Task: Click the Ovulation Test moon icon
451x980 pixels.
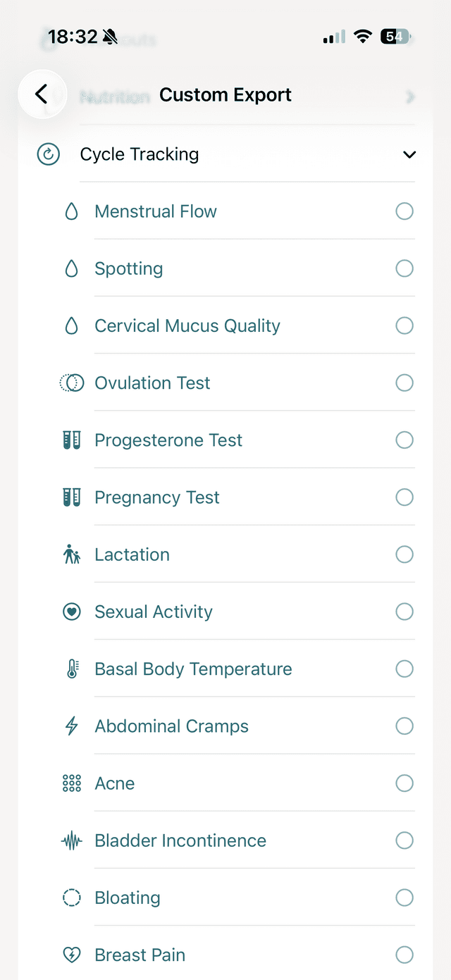Action: tap(71, 383)
